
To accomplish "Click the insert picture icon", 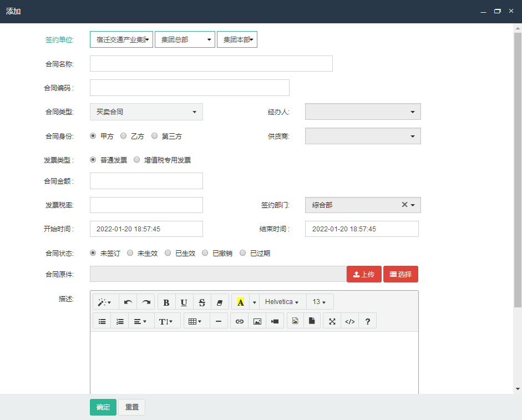I will (257, 321).
